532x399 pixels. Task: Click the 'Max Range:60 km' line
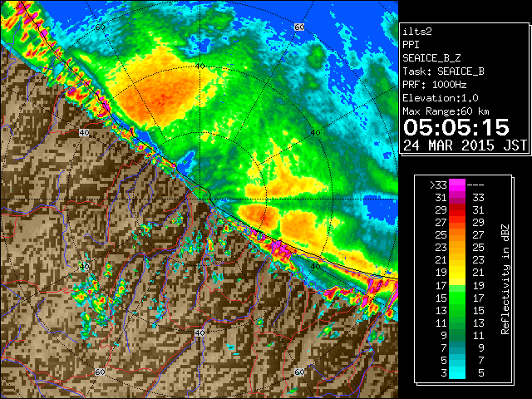click(x=446, y=111)
